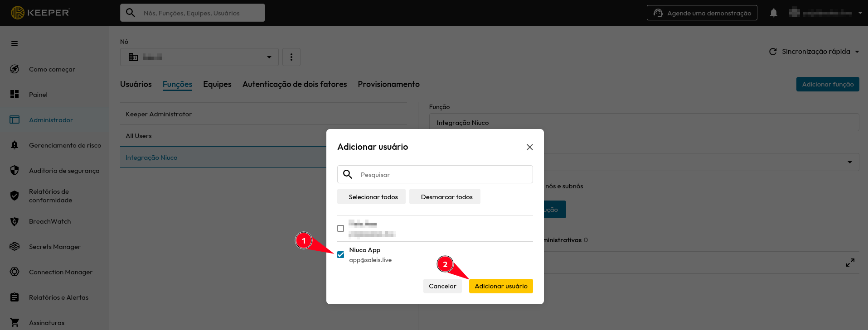Open the account menu dropdown arrow
868x330 pixels.
click(860, 13)
